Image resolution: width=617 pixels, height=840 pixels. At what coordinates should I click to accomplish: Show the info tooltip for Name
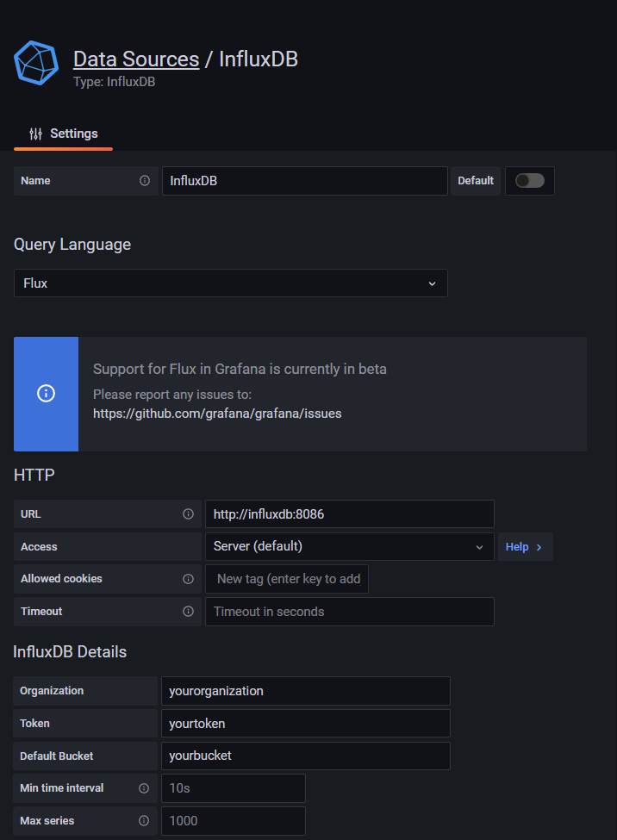tap(145, 181)
